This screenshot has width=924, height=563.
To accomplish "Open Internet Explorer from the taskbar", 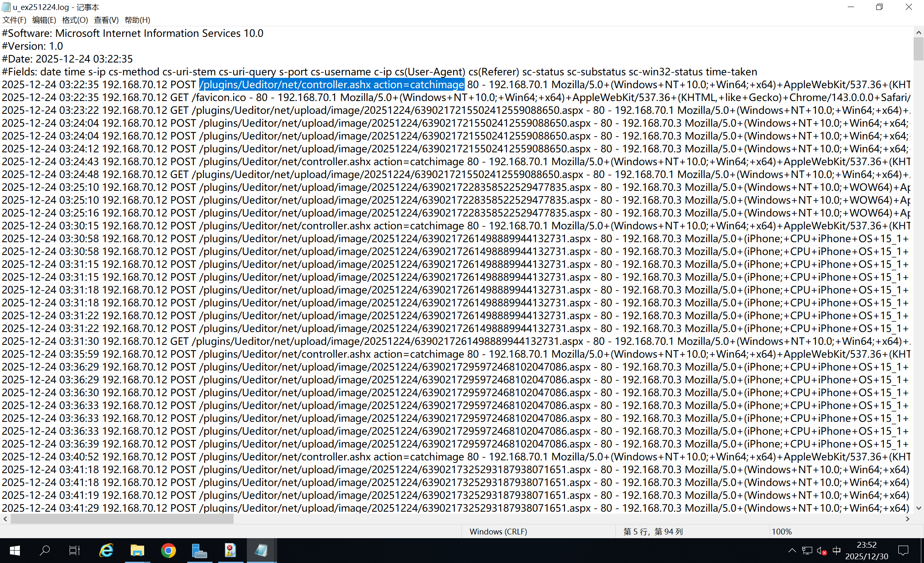I will coord(106,551).
